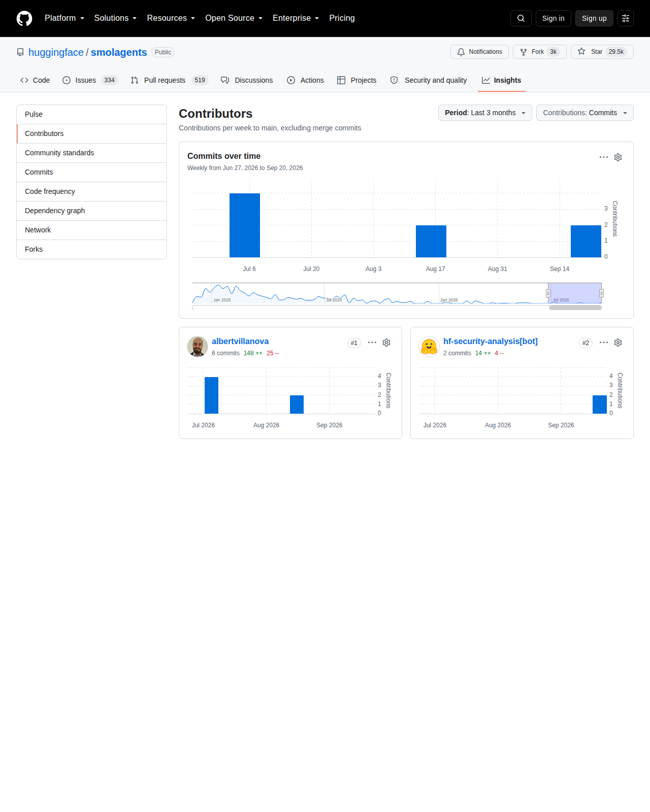The height and width of the screenshot is (812, 650).
Task: Open Security and quality tab
Action: tap(429, 80)
